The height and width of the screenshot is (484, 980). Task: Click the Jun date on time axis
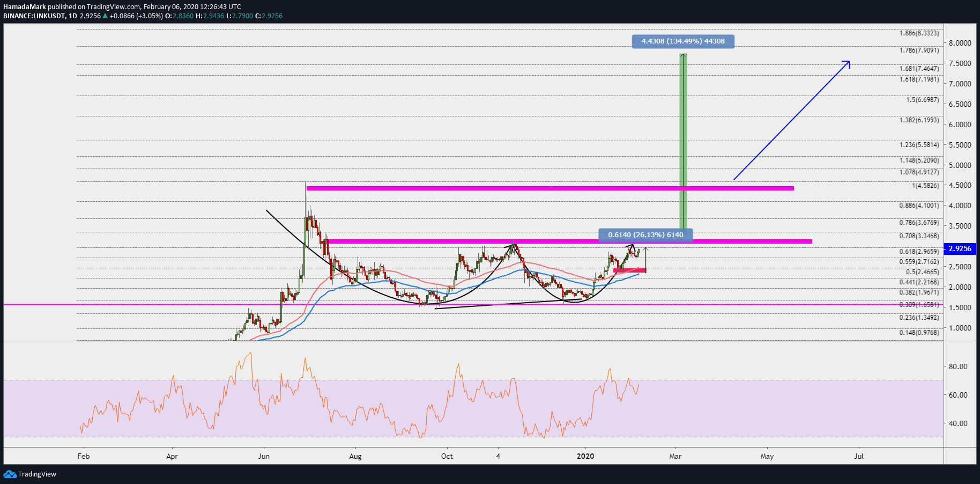[264, 457]
